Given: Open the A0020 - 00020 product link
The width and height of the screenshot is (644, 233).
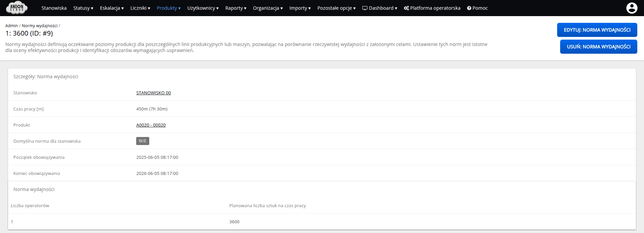Looking at the screenshot, I should pos(151,125).
